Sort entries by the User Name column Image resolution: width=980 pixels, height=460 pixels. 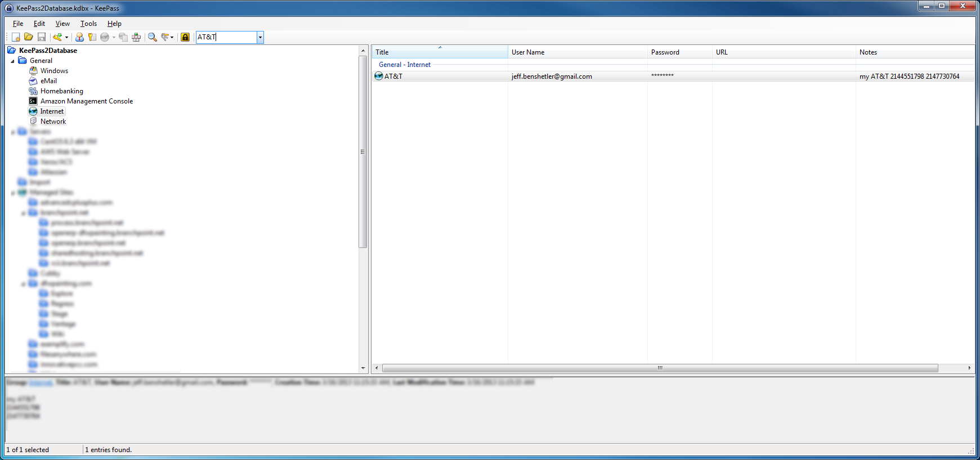click(x=578, y=52)
